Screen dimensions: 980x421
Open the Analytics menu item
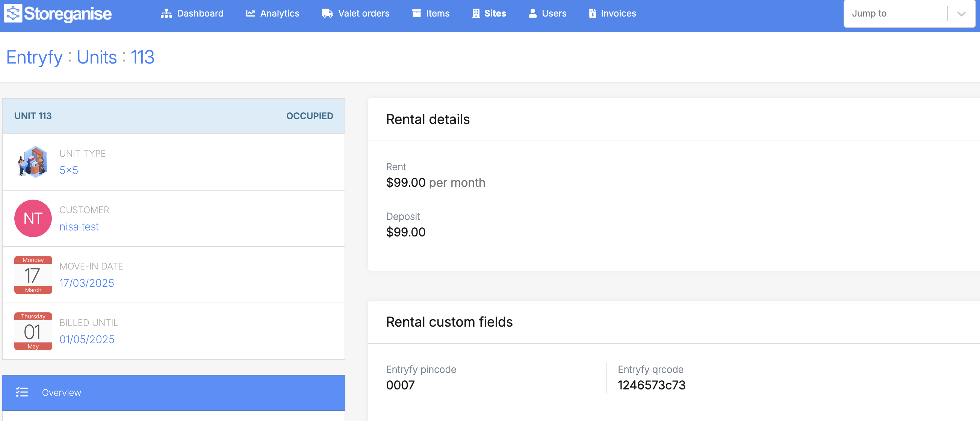click(279, 13)
